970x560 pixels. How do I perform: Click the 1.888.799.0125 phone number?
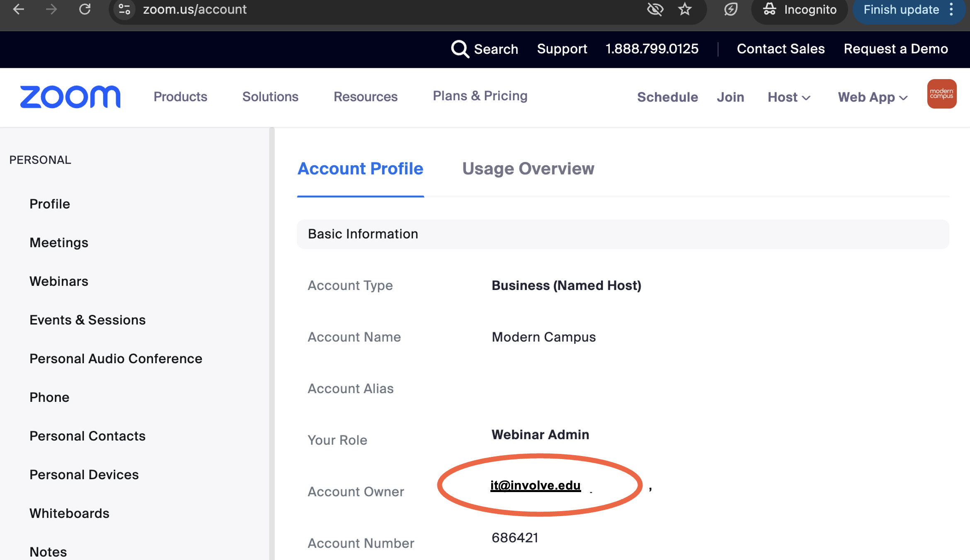click(x=652, y=49)
